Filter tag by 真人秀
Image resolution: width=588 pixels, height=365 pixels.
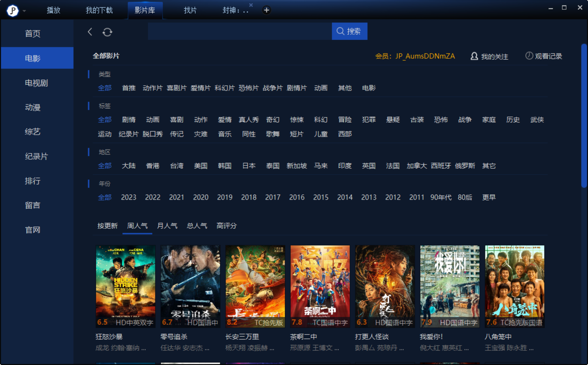[249, 119]
